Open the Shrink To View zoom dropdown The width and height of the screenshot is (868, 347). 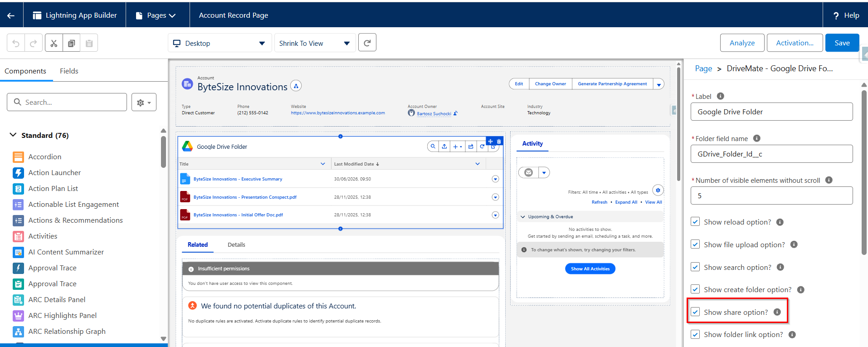pos(315,43)
